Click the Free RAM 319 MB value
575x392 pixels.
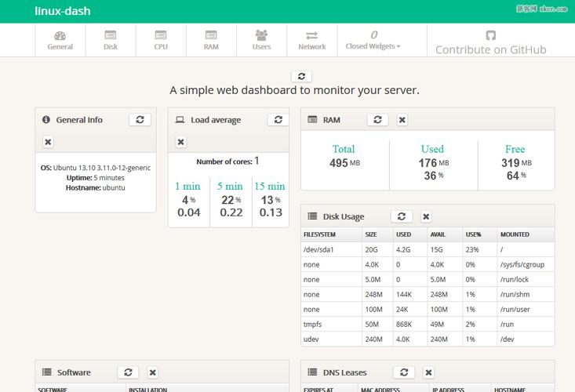pos(516,162)
